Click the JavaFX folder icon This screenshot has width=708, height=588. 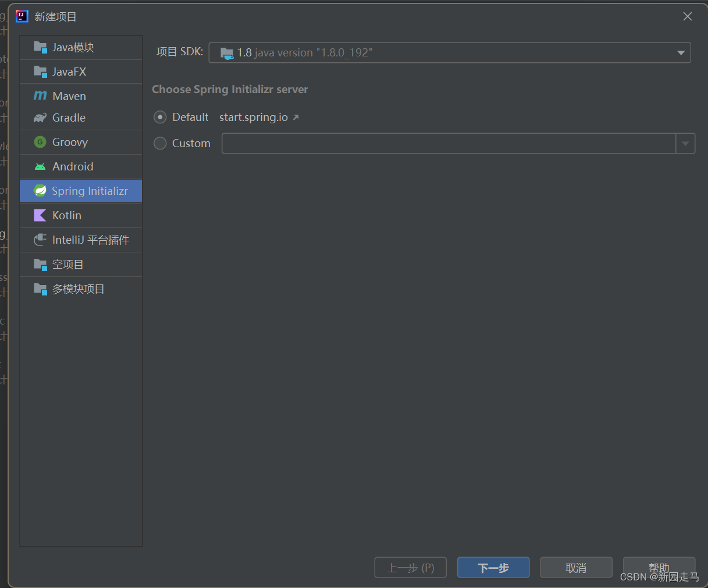[x=40, y=72]
